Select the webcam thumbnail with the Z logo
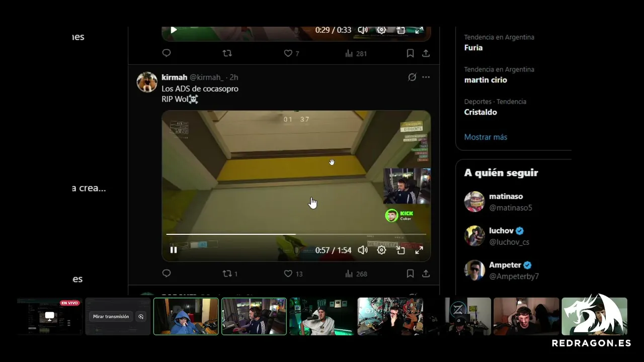Image resolution: width=644 pixels, height=362 pixels. point(458,316)
